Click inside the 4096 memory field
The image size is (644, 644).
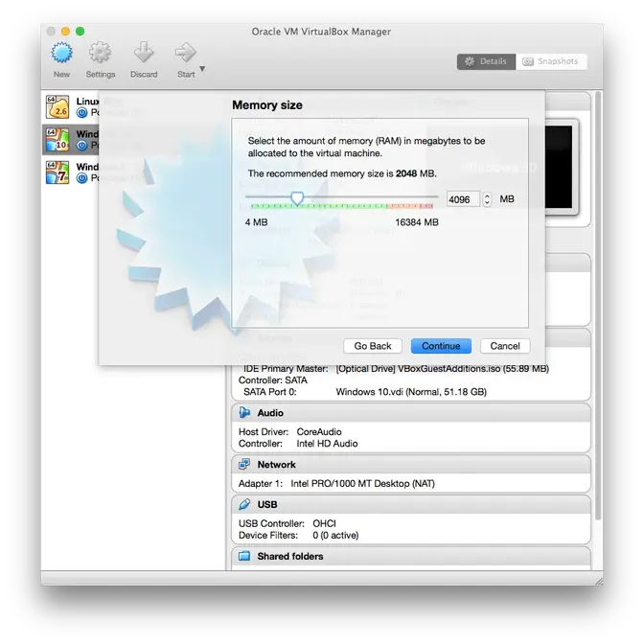[x=463, y=199]
